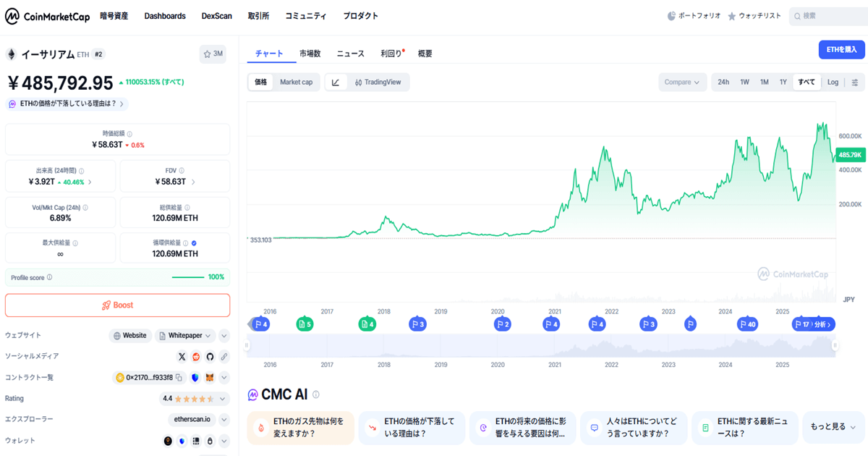Open the 取引所 menu in top navigation
Viewport: 868px width, 456px height.
259,16
